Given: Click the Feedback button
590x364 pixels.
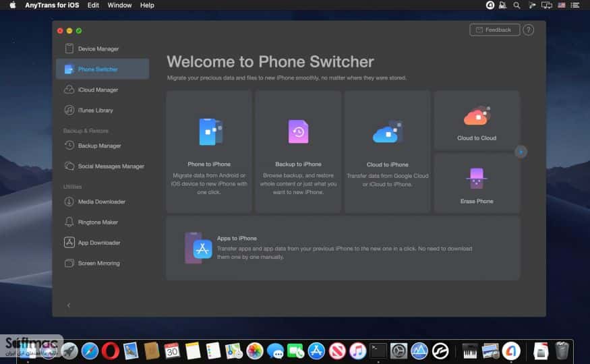Looking at the screenshot, I should coord(494,30).
